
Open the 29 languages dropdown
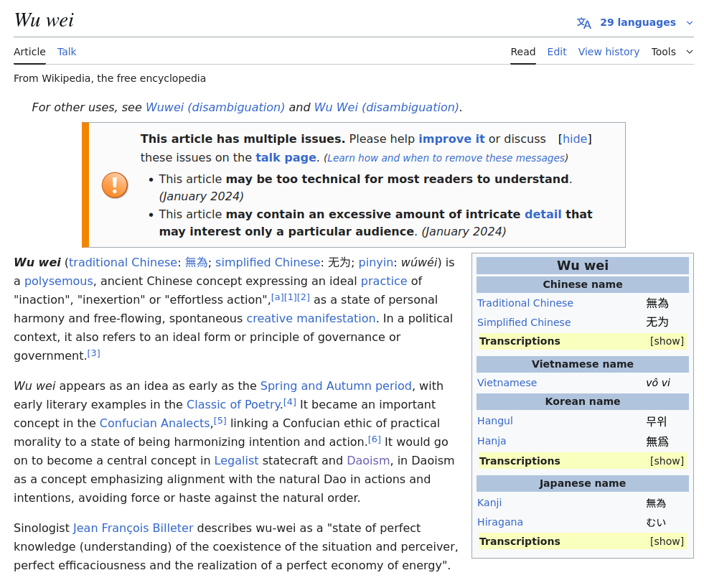click(x=637, y=22)
